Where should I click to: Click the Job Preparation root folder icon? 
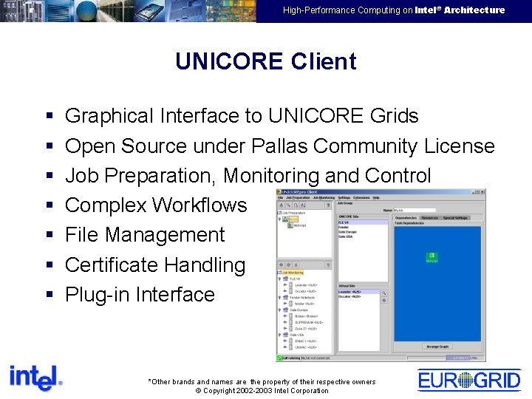coord(279,213)
